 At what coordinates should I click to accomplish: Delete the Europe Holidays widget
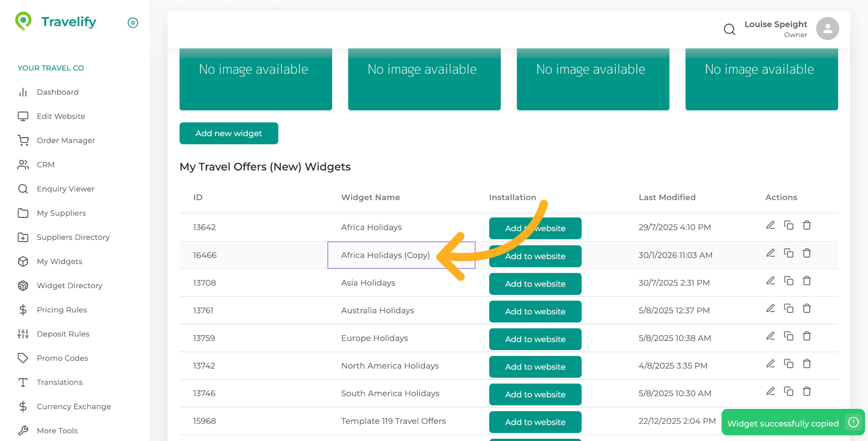807,336
